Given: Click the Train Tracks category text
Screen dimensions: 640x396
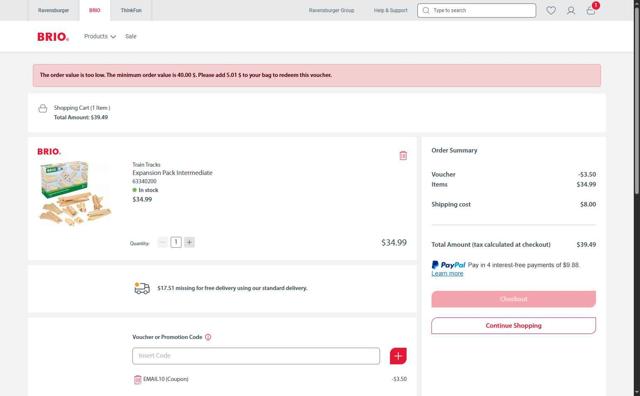Looking at the screenshot, I should [146, 165].
